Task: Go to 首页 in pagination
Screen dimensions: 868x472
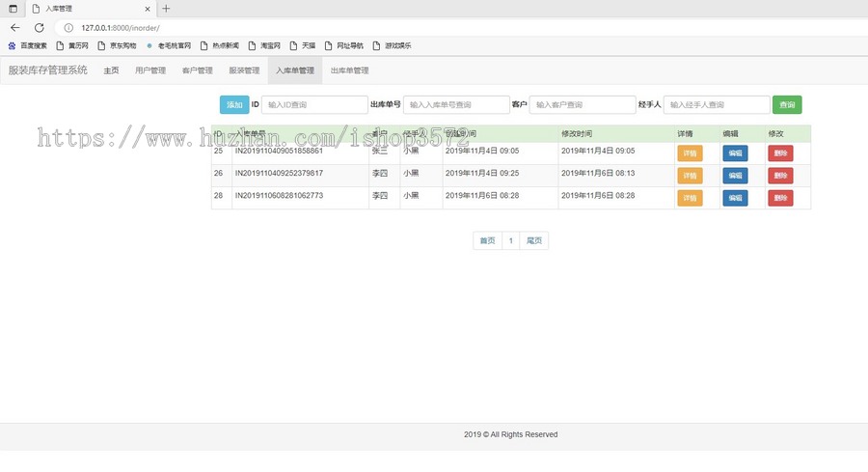Action: 487,240
